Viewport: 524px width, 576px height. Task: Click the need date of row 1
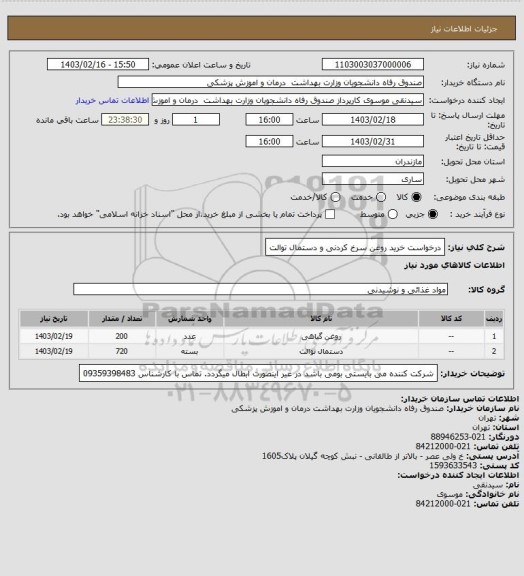coord(54,336)
